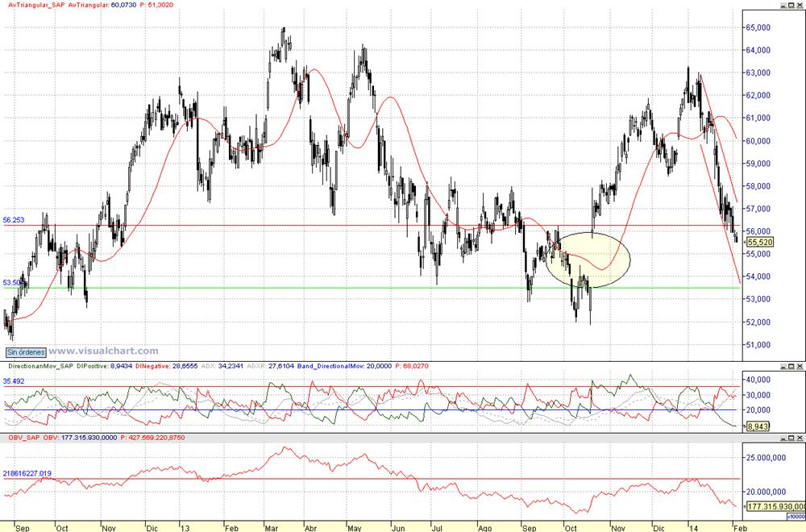Click the 218616227.019 OBV level label

tap(27, 473)
